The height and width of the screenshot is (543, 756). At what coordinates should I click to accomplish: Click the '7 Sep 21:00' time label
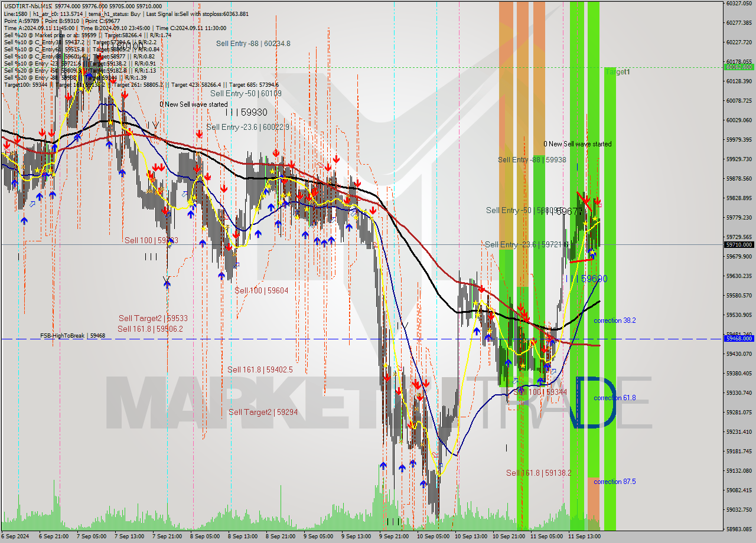click(x=167, y=536)
